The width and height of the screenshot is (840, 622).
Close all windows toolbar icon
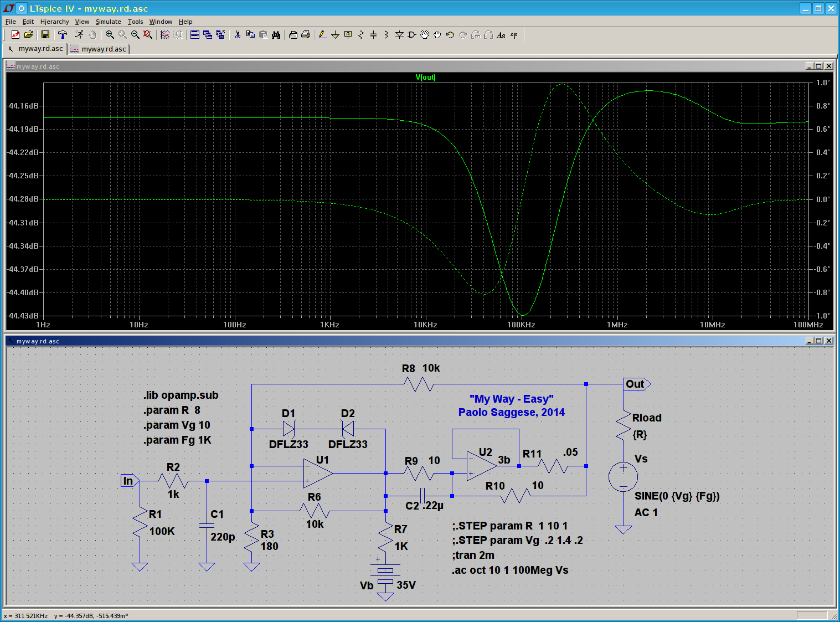tap(220, 35)
